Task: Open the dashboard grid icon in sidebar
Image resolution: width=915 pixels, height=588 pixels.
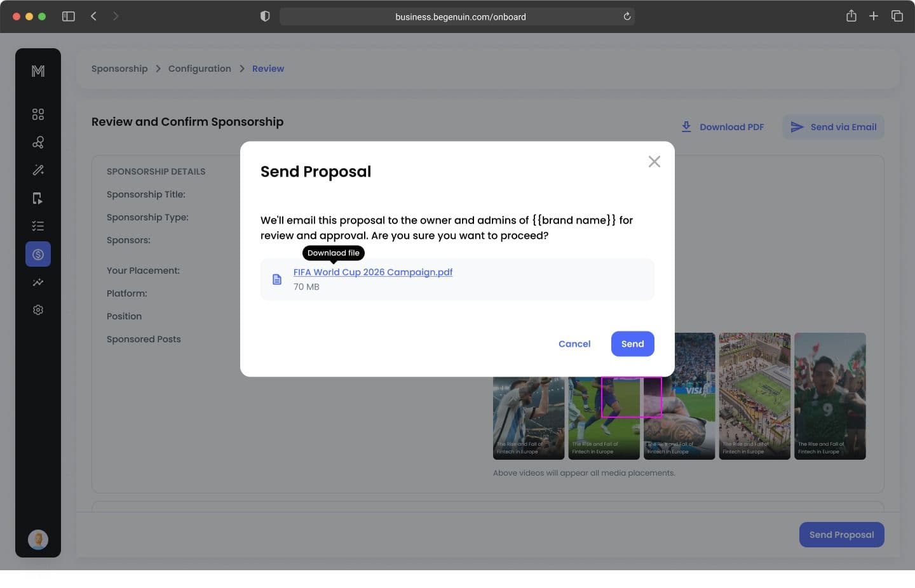Action: [x=38, y=114]
